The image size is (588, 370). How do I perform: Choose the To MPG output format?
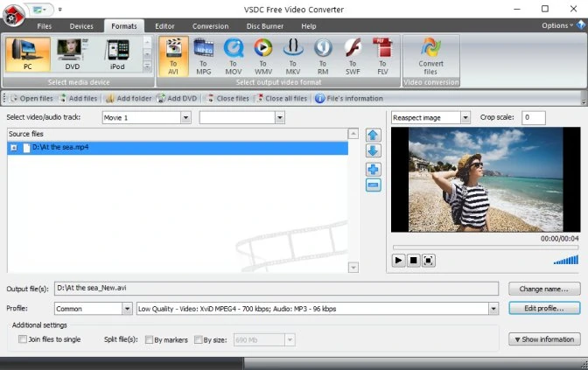pos(203,56)
